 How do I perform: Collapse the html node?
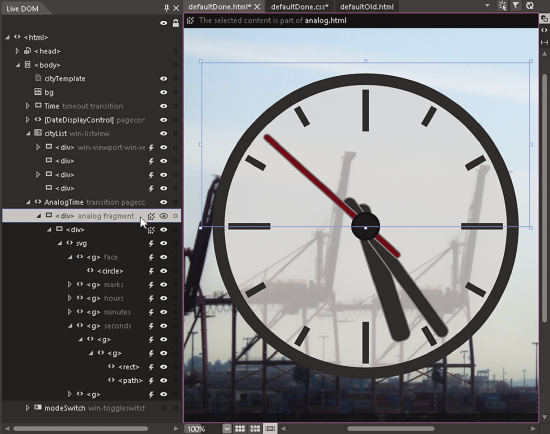tap(7, 37)
